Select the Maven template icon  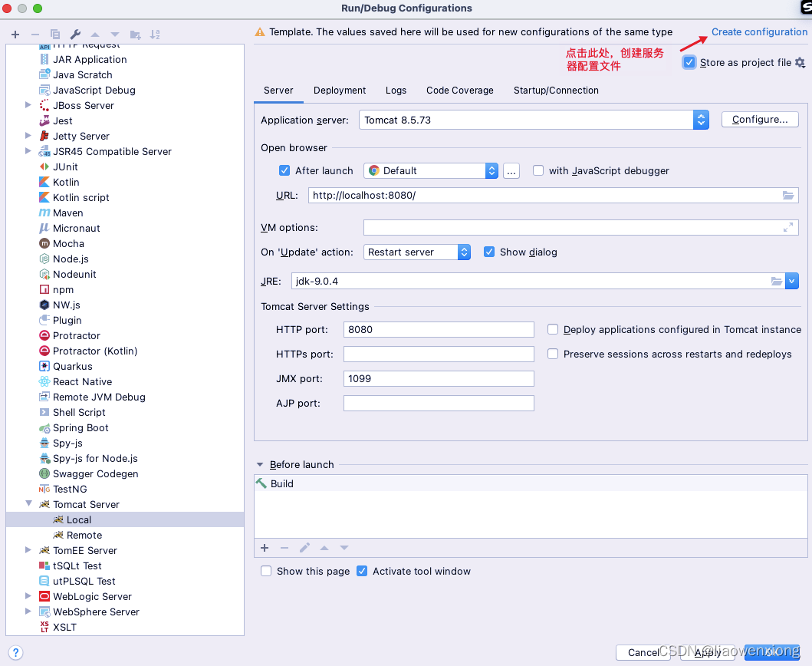(44, 213)
